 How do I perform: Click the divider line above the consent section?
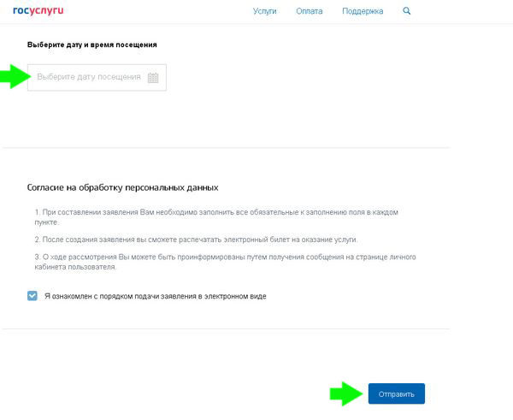[x=227, y=148]
